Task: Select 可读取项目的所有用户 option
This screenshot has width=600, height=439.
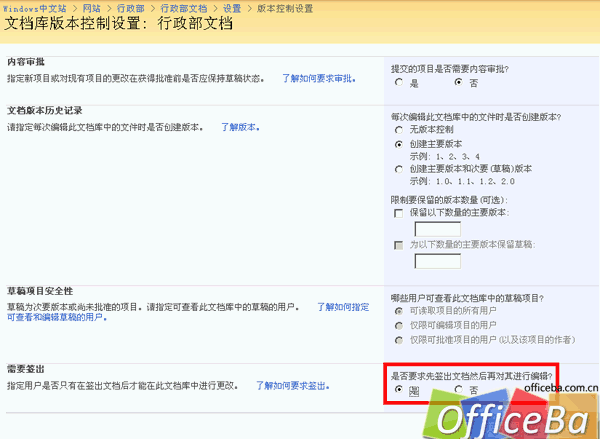Action: point(399,311)
